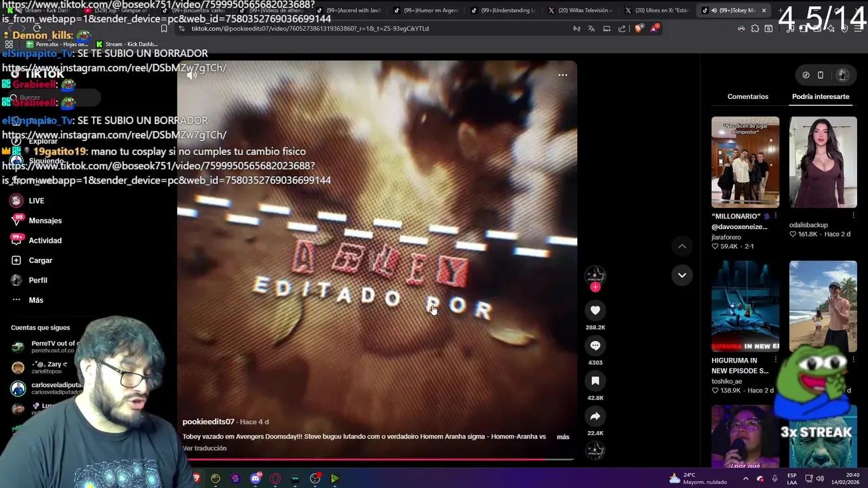Go to the previous video up arrow
The image size is (868, 488).
pos(682,246)
